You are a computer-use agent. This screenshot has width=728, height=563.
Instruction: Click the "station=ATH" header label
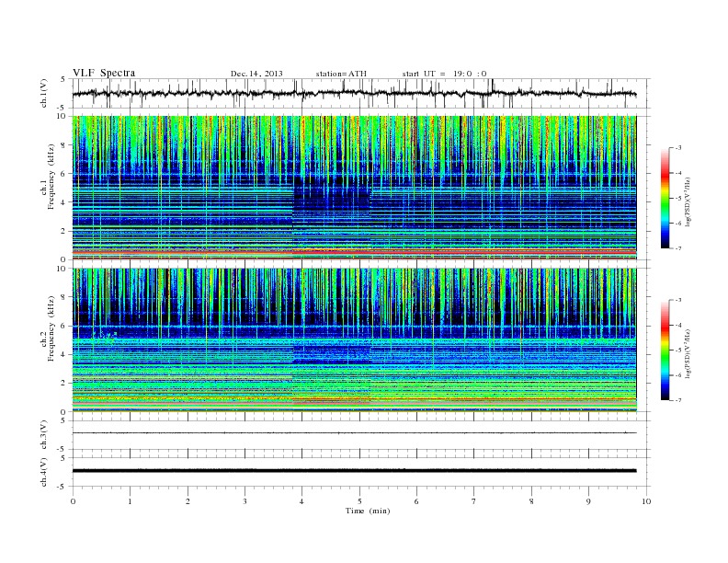(x=341, y=74)
